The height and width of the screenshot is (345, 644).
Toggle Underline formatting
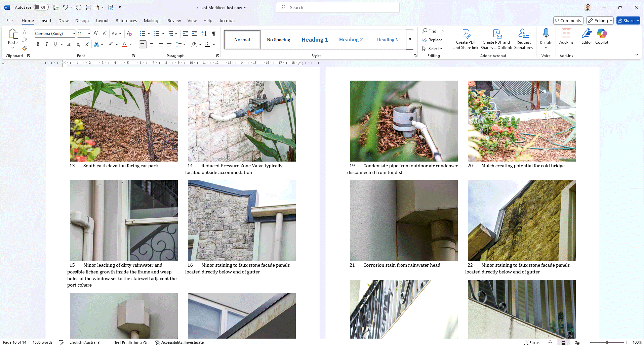click(x=55, y=44)
